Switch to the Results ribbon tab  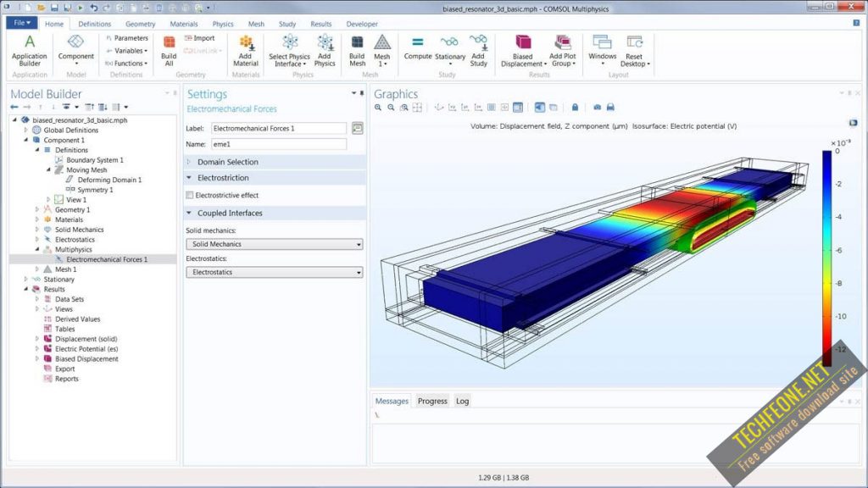[321, 24]
